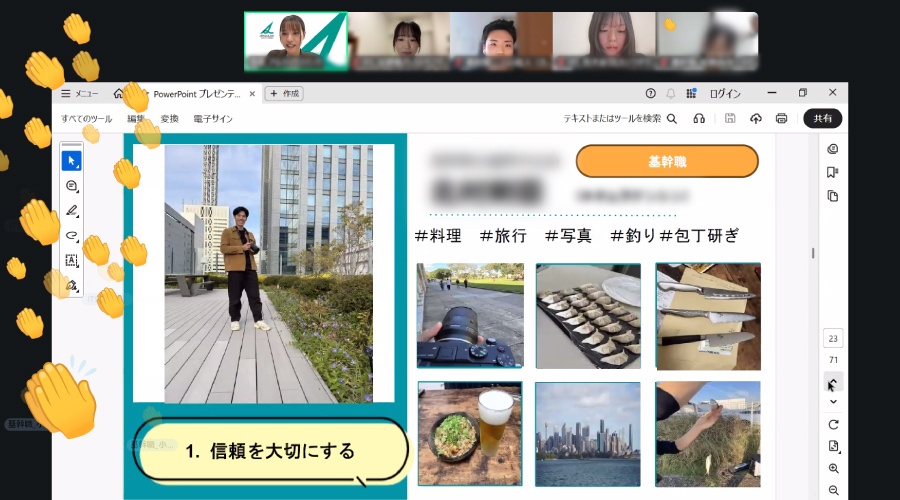Click the print icon
Screen dimensions: 900x500
click(781, 118)
